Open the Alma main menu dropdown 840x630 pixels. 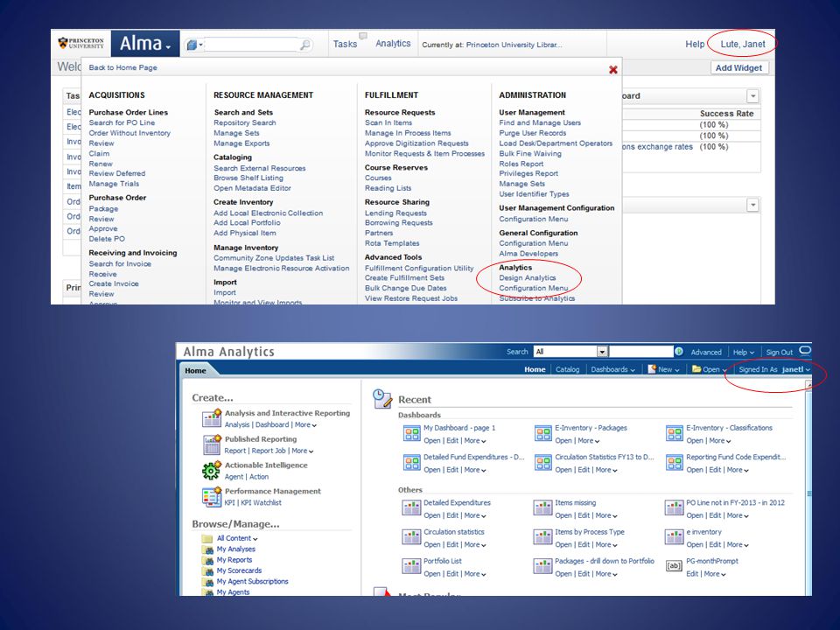[145, 44]
